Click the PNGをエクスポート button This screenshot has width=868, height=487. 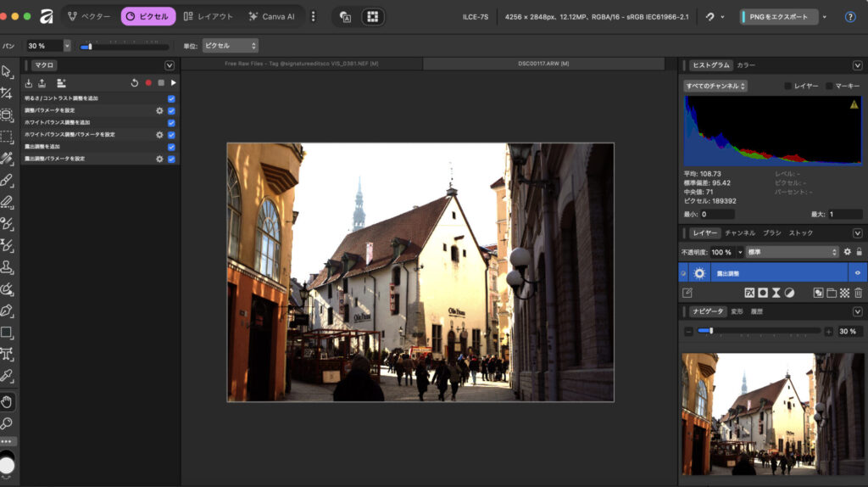tap(778, 17)
